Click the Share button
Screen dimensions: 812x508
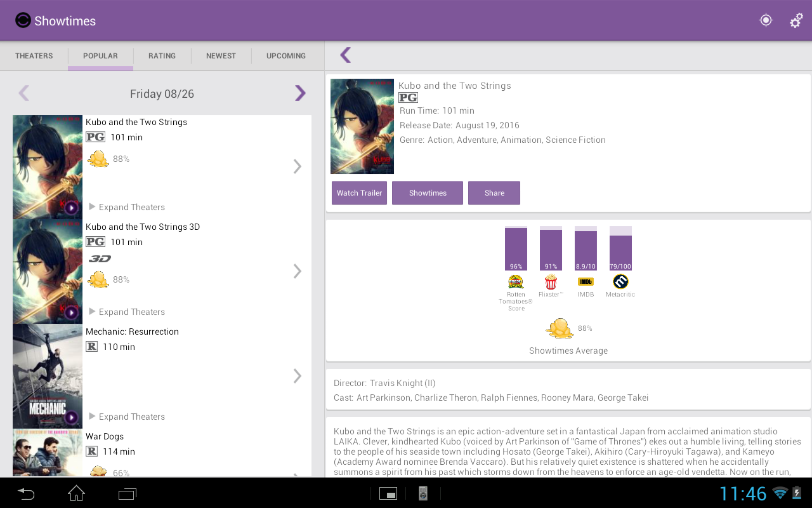pos(494,193)
